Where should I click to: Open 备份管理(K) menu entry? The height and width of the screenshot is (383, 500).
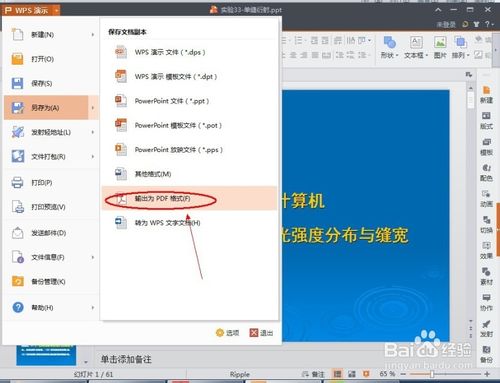click(50, 282)
